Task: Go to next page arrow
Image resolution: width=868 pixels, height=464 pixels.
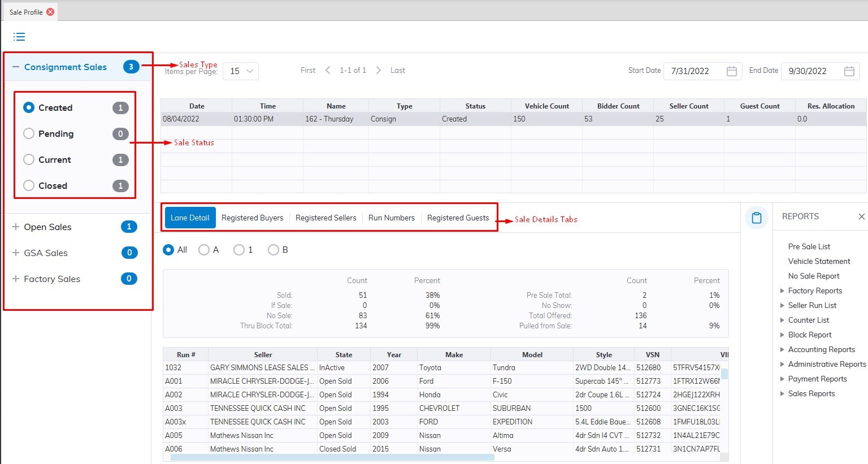Action: pyautogui.click(x=378, y=71)
